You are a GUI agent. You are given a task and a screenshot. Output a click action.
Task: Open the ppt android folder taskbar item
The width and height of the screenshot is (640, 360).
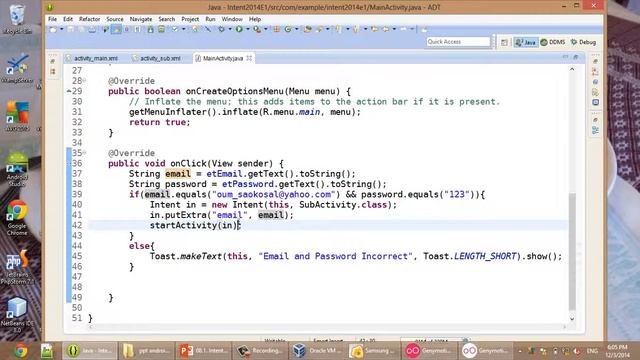pos(147,351)
